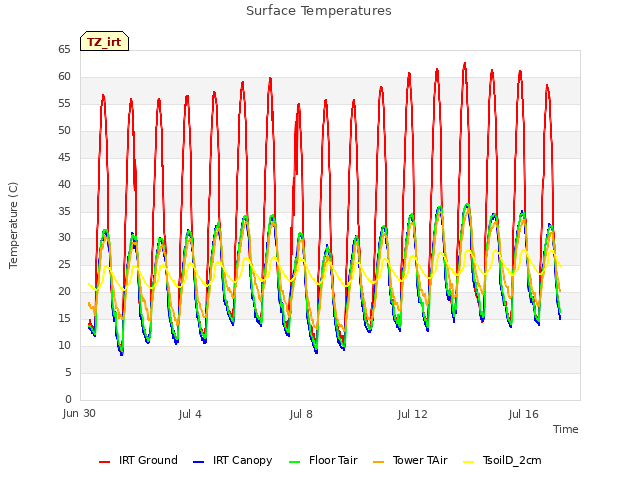Click the Jul 4 x-axis label
The height and width of the screenshot is (480, 640).
coord(190,414)
